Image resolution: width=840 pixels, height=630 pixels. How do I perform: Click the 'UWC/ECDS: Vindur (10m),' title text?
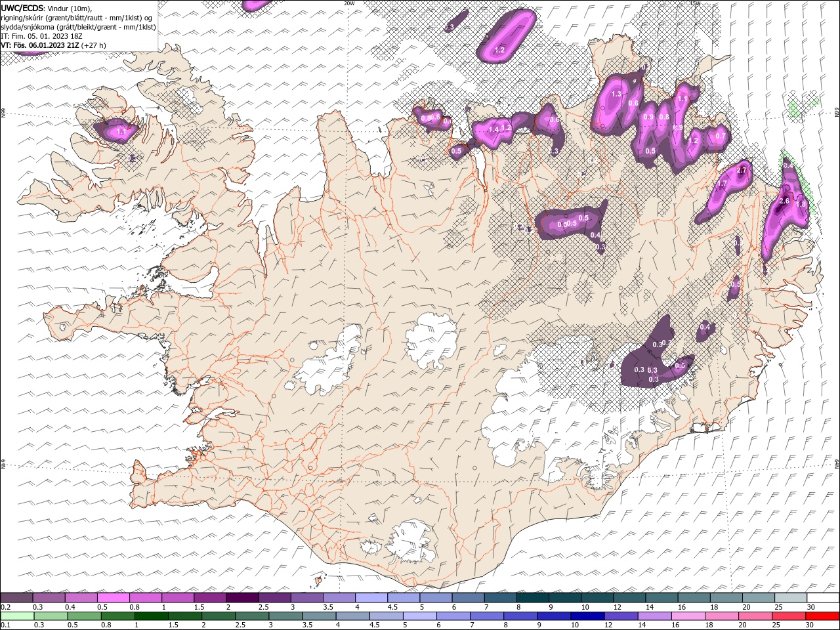tap(47, 8)
